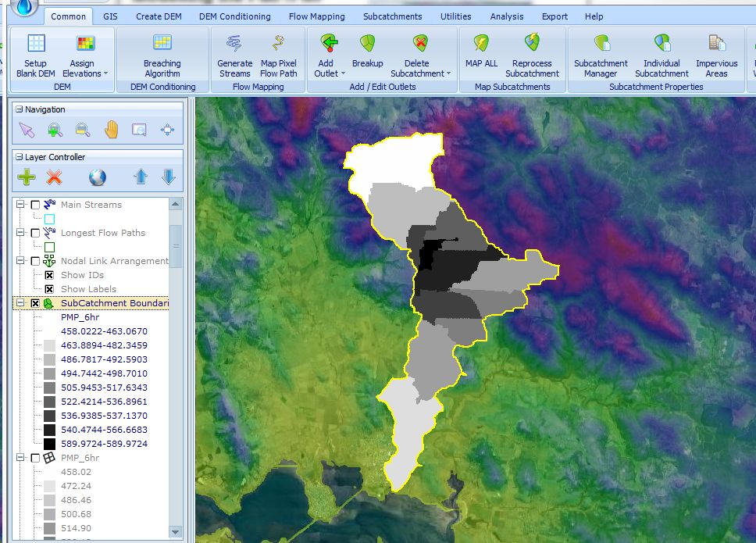
Task: Open the Subcatchment Manager
Action: (601, 45)
